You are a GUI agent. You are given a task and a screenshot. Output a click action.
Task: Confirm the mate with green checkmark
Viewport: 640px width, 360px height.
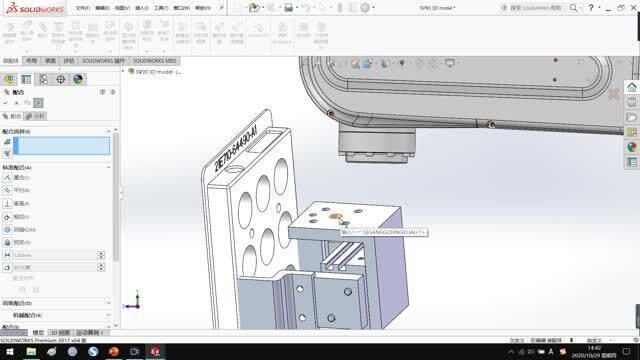(6, 103)
